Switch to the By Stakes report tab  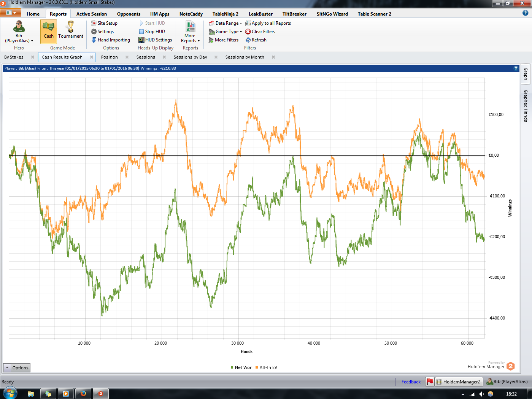tap(14, 57)
